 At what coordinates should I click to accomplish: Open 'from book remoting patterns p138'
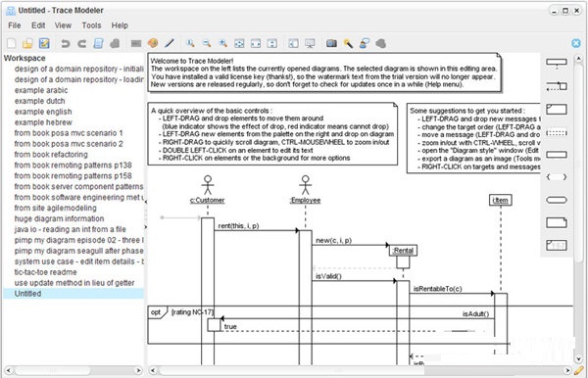point(73,165)
